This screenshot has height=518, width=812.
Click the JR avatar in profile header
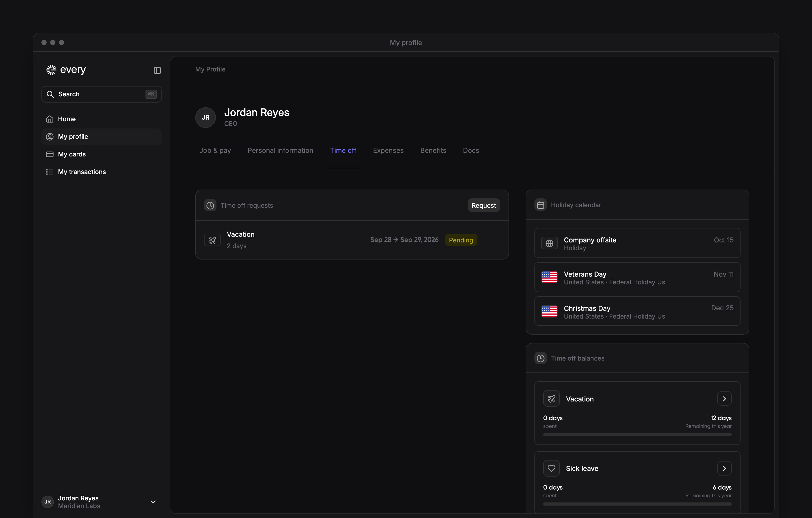[x=205, y=117]
